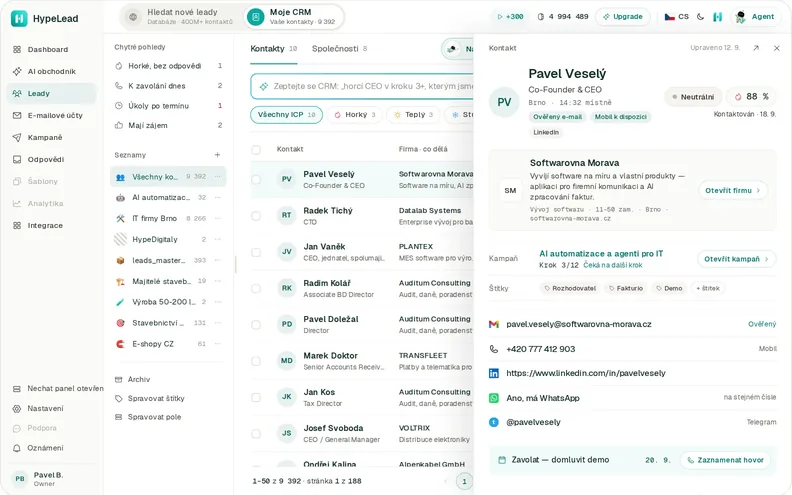This screenshot has width=792, height=495.
Task: Click the HypeLead logo icon
Action: click(19, 19)
